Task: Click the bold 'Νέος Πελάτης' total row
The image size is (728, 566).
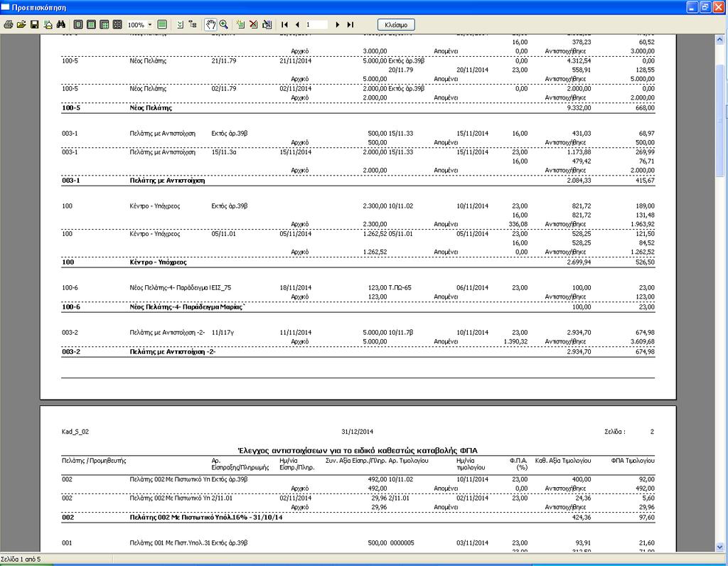Action: click(x=358, y=107)
